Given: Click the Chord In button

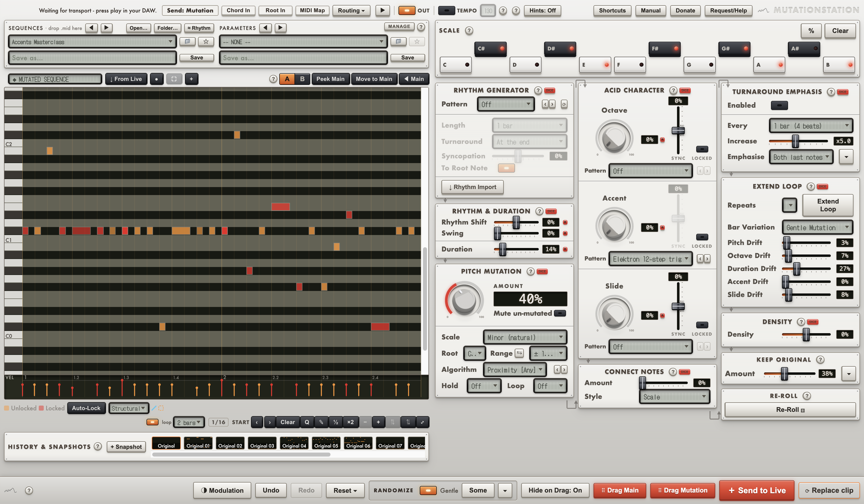Looking at the screenshot, I should [238, 11].
